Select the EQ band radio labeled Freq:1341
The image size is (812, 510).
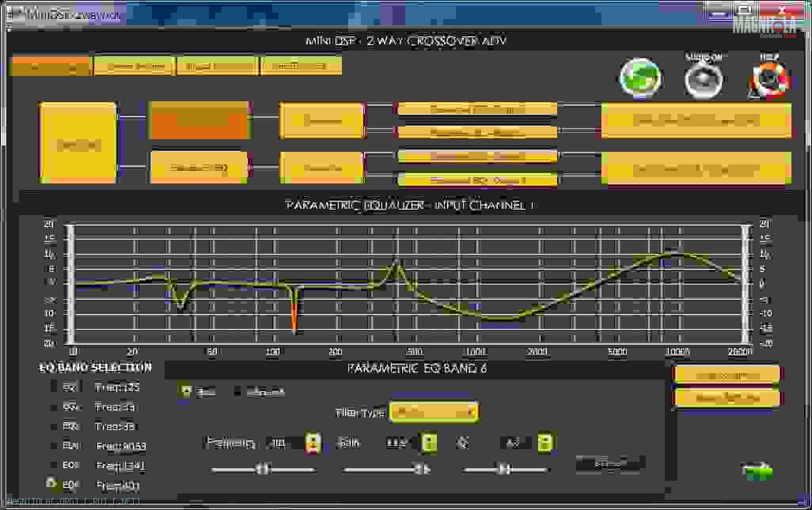pyautogui.click(x=54, y=465)
